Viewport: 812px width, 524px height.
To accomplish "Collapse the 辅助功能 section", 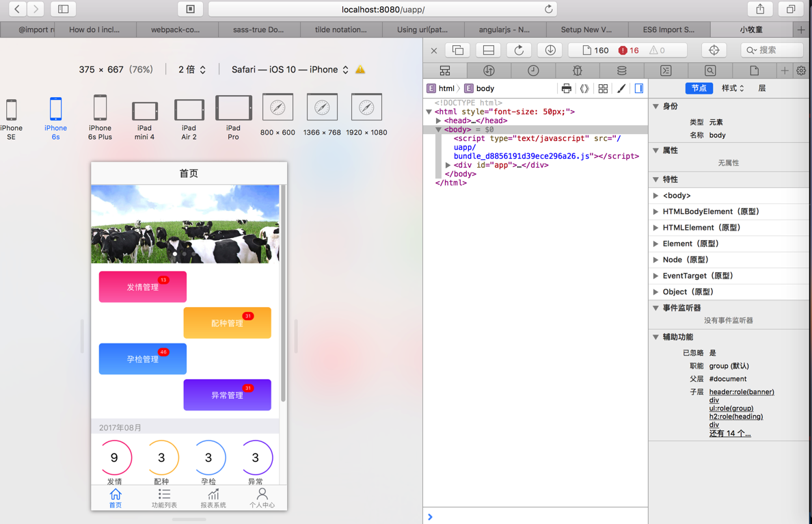I will click(655, 337).
